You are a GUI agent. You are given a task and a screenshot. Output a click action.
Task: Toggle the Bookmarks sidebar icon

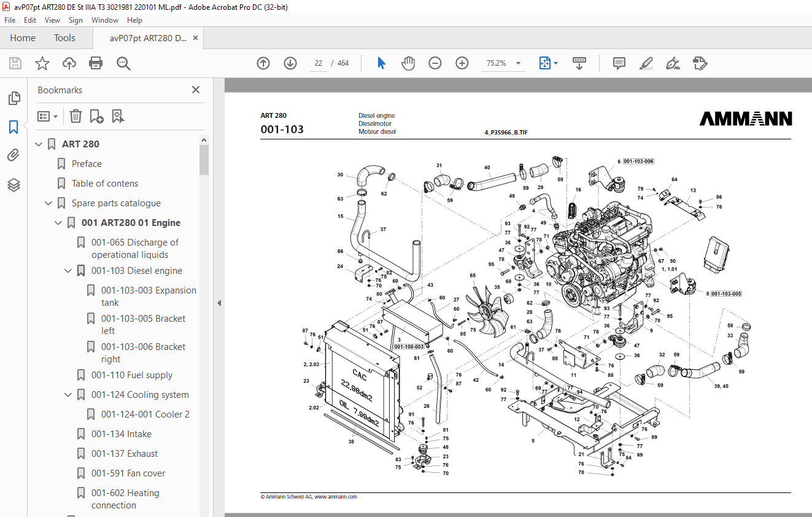(14, 127)
